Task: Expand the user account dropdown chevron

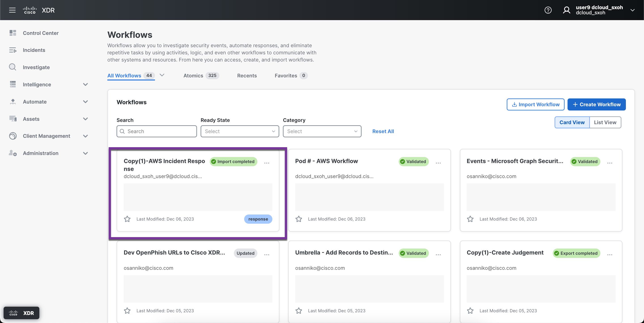Action: (x=632, y=10)
